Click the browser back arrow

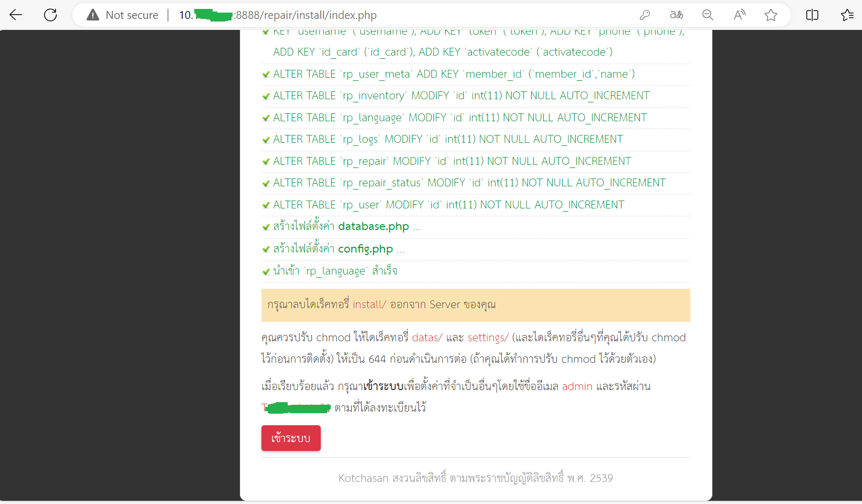point(16,15)
